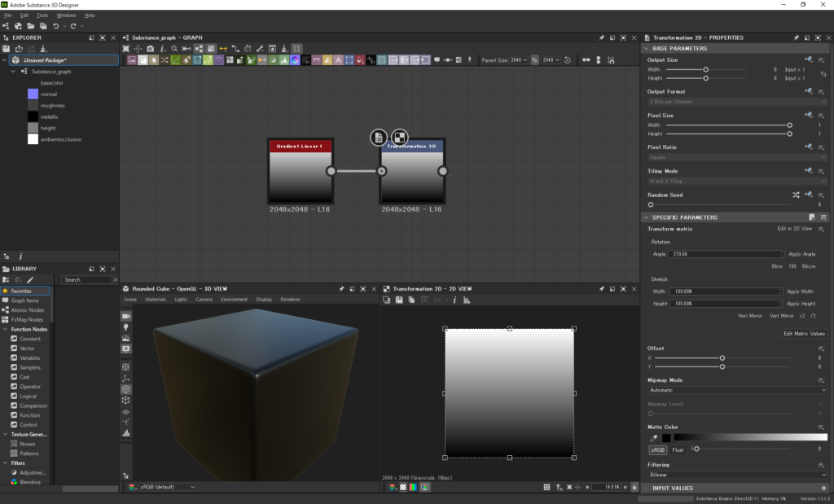Screen dimensions: 834x504
Task: Open an existing package with the folder icon
Action: coord(31,26)
